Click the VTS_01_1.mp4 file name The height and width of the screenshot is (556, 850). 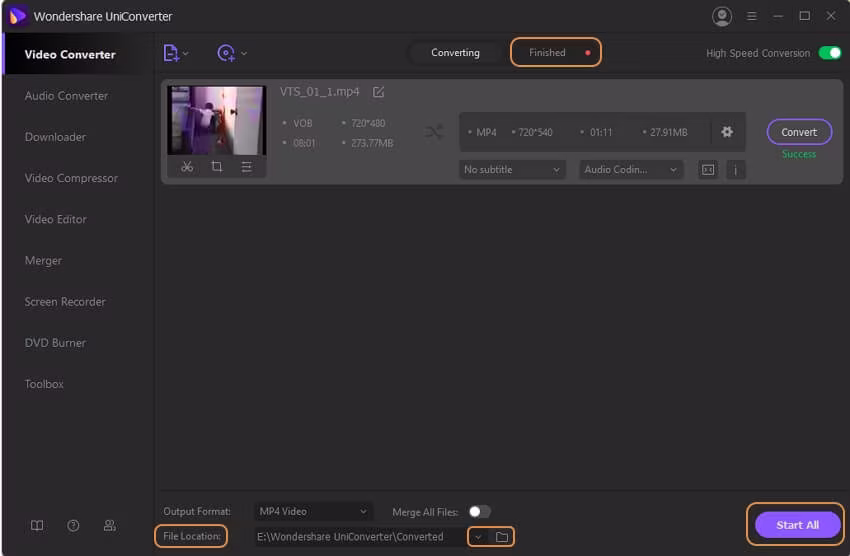pyautogui.click(x=319, y=92)
